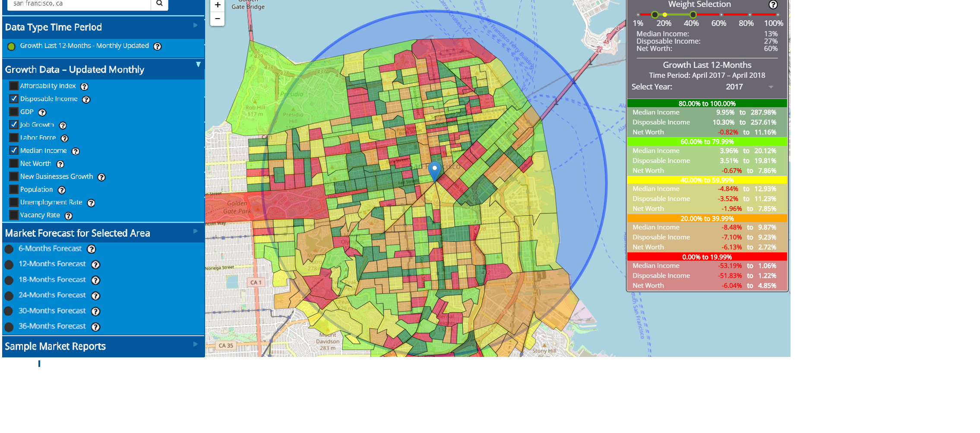Click the blue location pin on map
The width and height of the screenshot is (980, 433).
tap(435, 171)
